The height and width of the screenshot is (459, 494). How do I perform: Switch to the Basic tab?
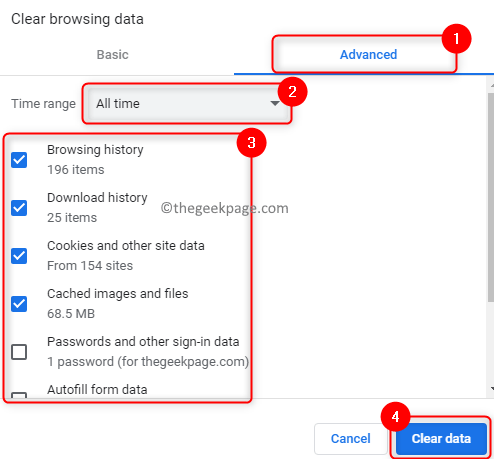[x=112, y=54]
